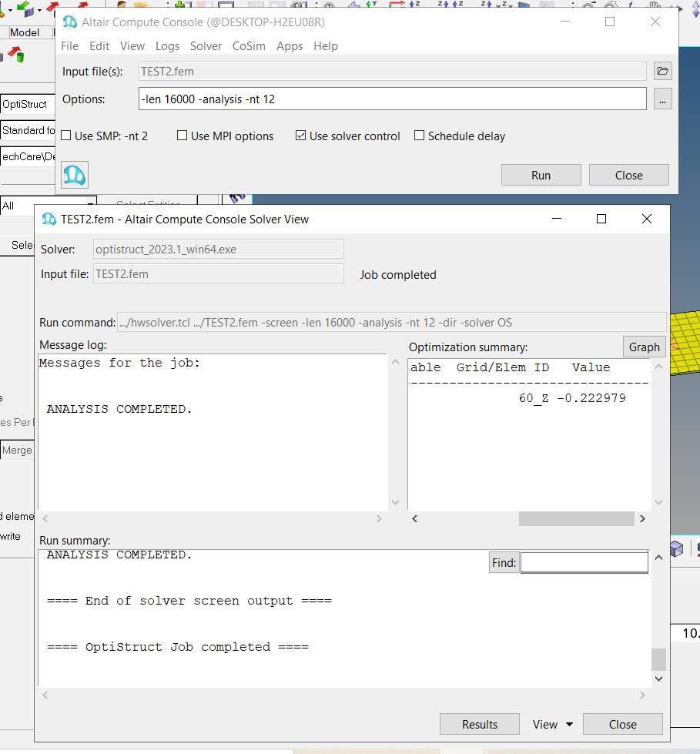Browse for input file with folder icon
The image size is (700, 754).
click(662, 71)
